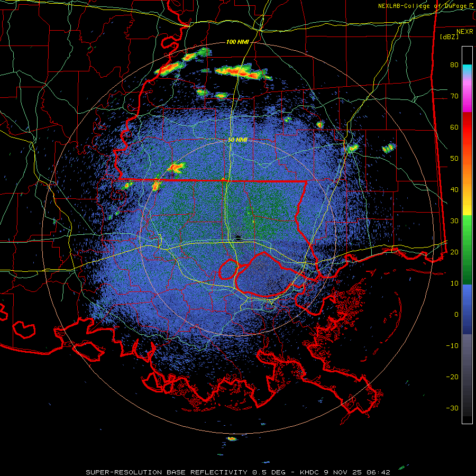This screenshot has width=476, height=476.
Task: Click the "50 NMI" range ring label
Action: (x=237, y=140)
